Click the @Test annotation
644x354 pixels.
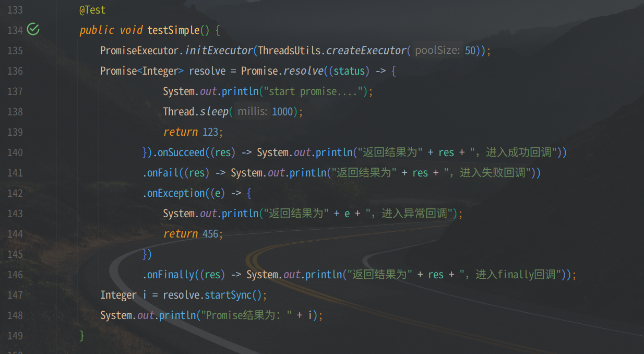coord(92,10)
